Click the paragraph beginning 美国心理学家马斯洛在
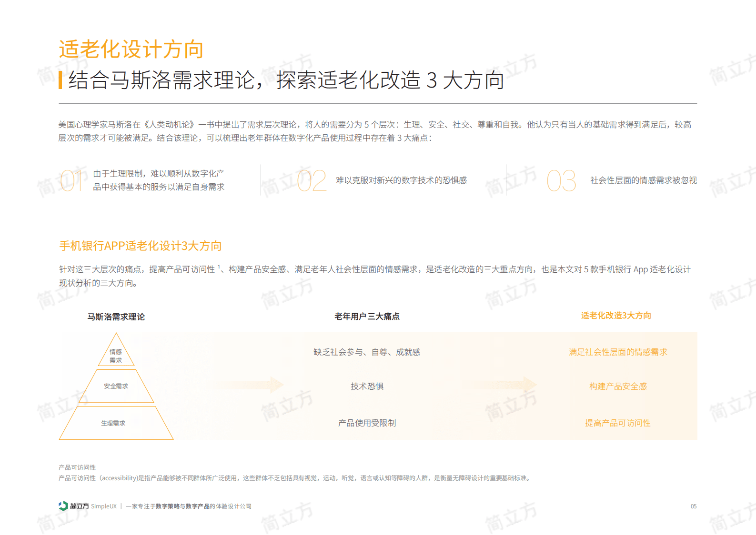This screenshot has height=535, width=756. pyautogui.click(x=375, y=131)
